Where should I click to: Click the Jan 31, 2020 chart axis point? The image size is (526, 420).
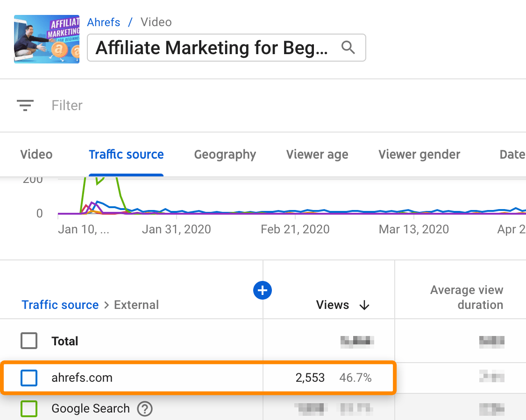pyautogui.click(x=176, y=229)
